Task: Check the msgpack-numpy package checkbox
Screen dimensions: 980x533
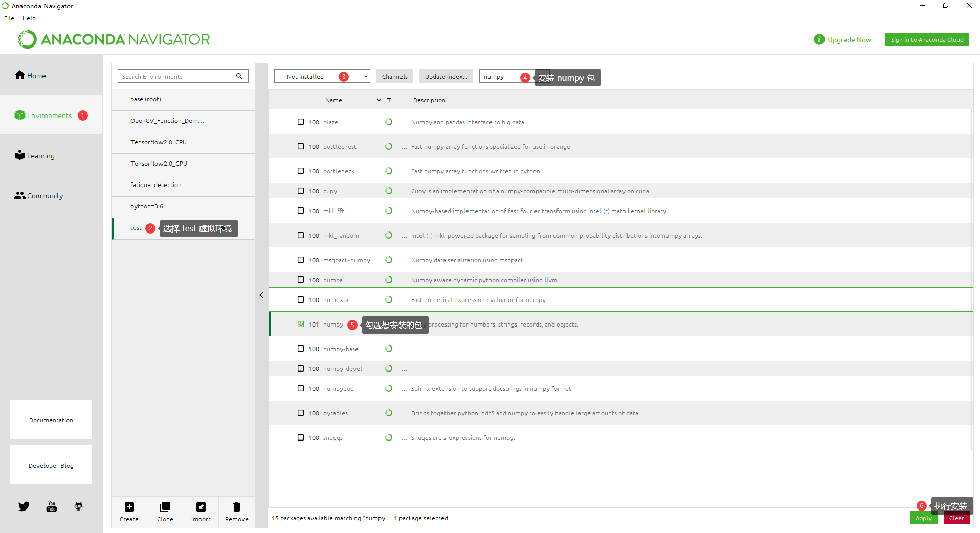Action: (301, 260)
